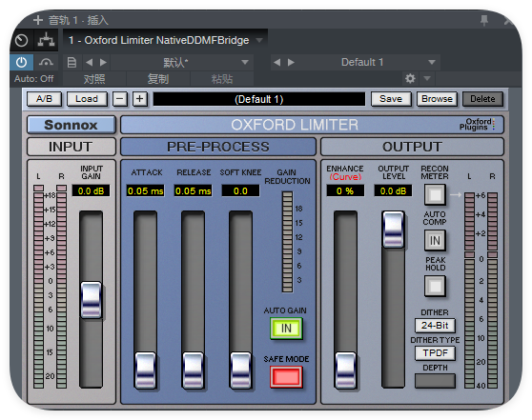Image resolution: width=532 pixels, height=420 pixels.
Task: Toggle the plugin power bypass button
Action: pos(21,62)
